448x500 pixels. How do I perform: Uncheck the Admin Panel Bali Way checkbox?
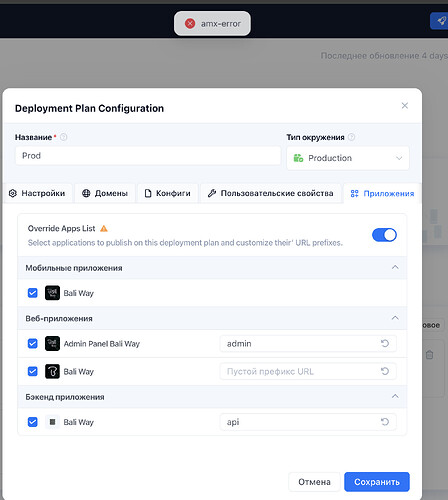[x=33, y=343]
